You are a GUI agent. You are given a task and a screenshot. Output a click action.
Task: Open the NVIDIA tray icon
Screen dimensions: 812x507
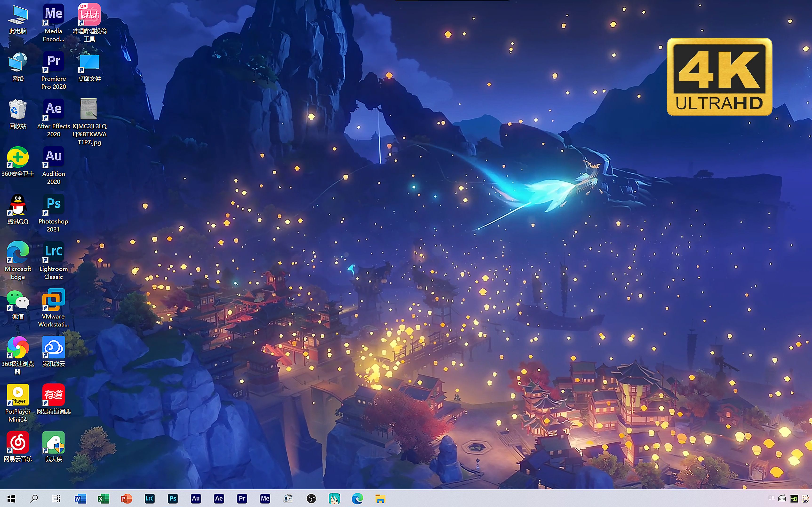click(x=794, y=498)
